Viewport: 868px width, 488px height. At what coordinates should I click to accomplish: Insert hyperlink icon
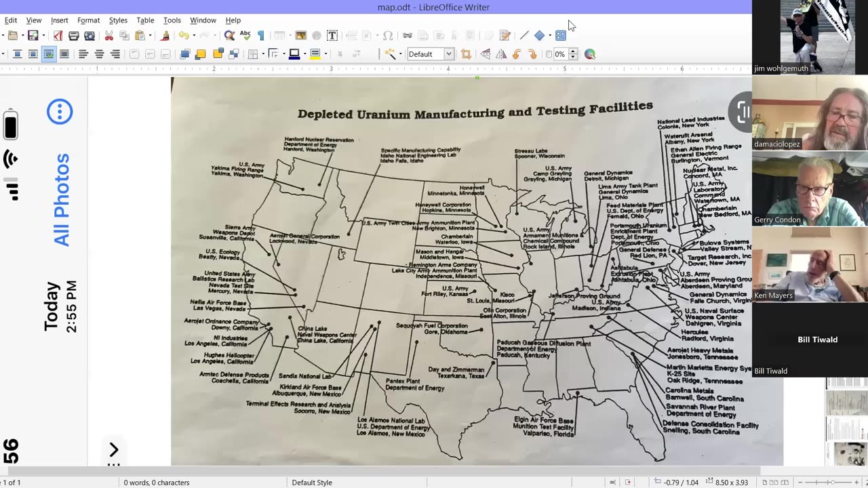tap(407, 36)
